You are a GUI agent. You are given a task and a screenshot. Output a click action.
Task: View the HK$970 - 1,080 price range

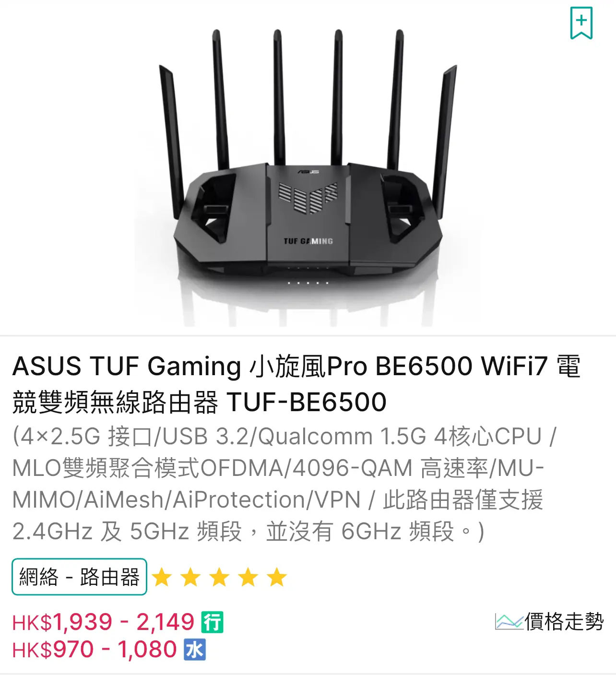(x=95, y=650)
